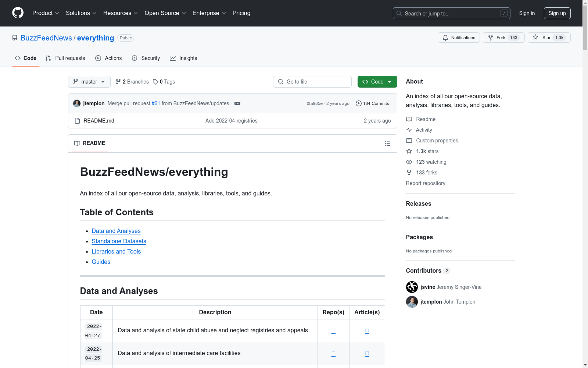Click the commit message ellipsis icon
This screenshot has width=588, height=368.
(237, 103)
